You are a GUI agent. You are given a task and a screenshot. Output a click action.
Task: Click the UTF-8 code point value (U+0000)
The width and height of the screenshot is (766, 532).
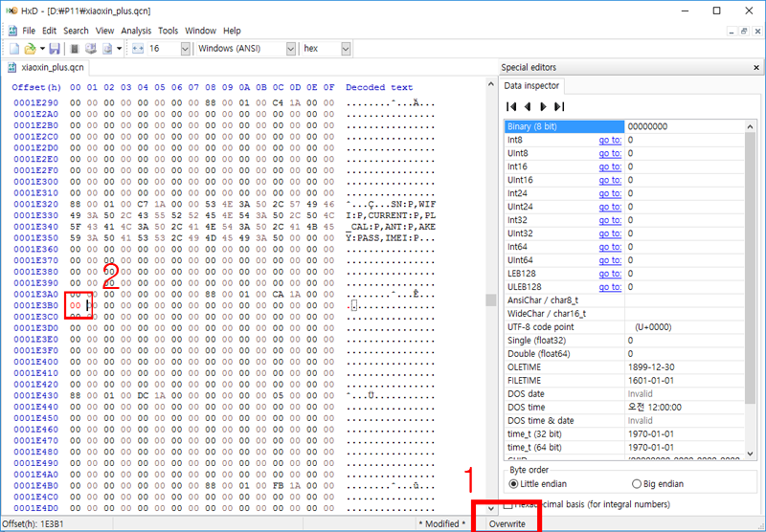653,327
